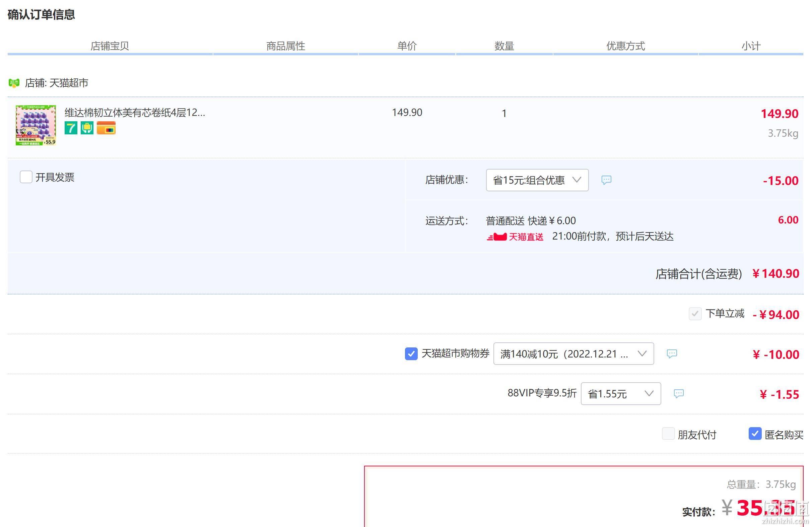Click the 21:00前付款 delivery estimate text
This screenshot has width=812, height=527.
tap(613, 237)
